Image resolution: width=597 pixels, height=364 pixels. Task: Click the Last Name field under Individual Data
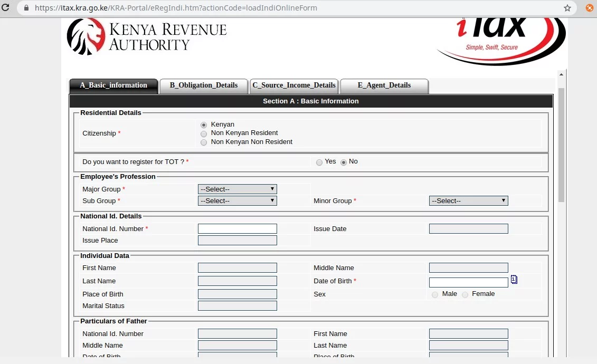pyautogui.click(x=237, y=281)
